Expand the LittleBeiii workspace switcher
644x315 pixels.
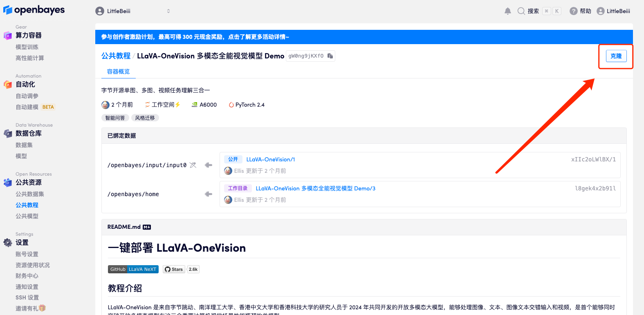click(168, 11)
